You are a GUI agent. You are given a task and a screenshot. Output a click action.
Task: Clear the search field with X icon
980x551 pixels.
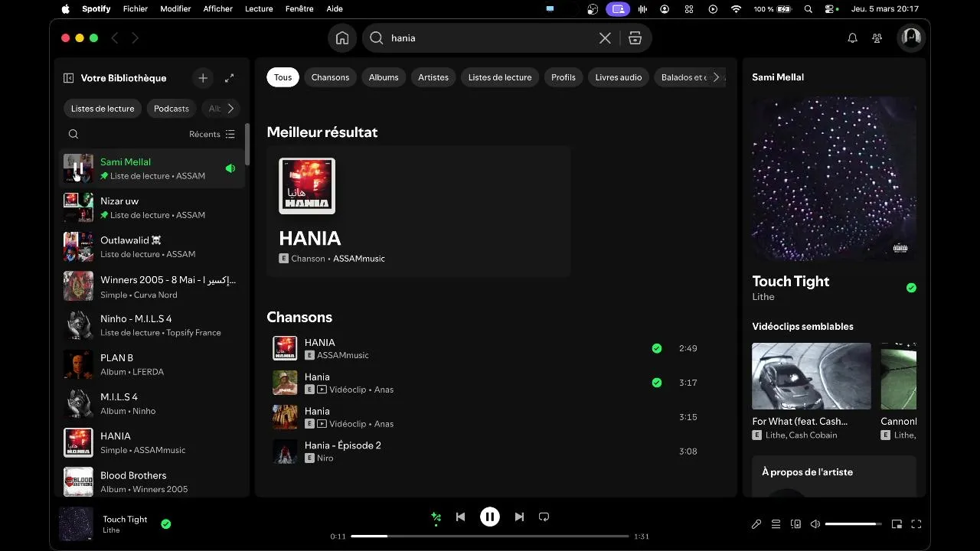coord(605,38)
